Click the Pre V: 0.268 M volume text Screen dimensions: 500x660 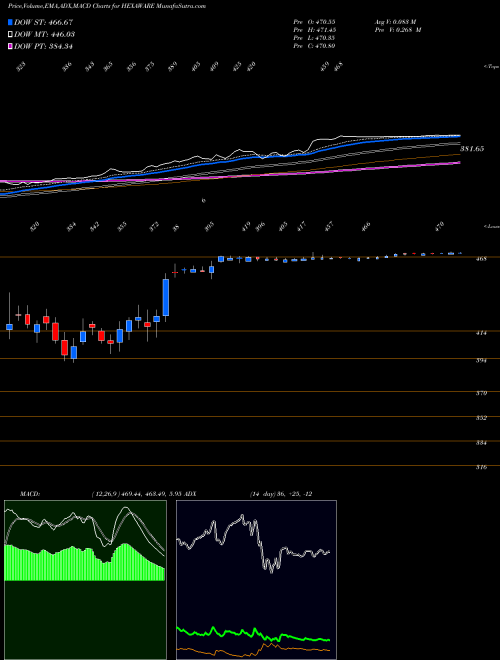(398, 30)
